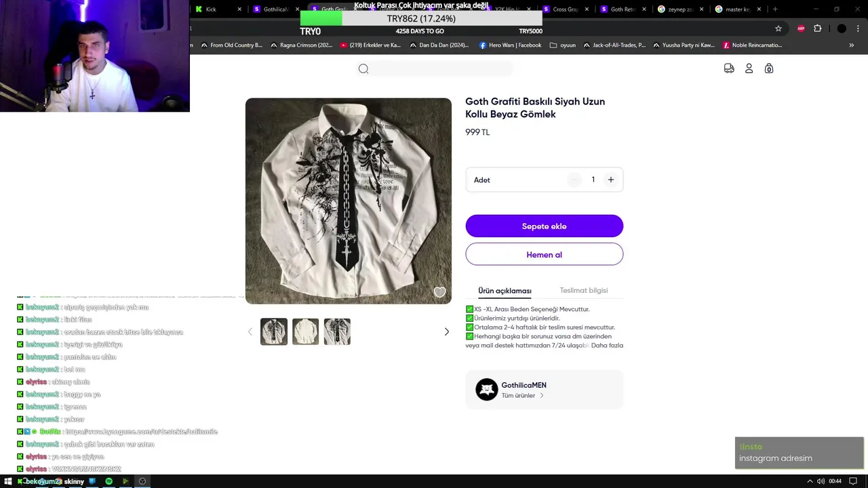Switch to Teslimat bilgisi tab
This screenshot has width=868, height=488.
click(584, 290)
